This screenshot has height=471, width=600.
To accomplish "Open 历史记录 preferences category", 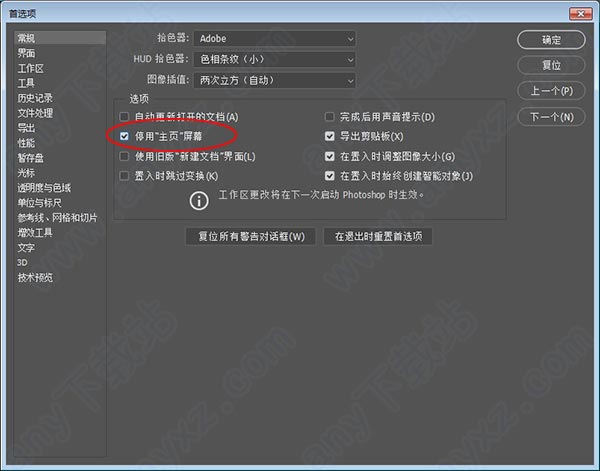I will [x=35, y=98].
